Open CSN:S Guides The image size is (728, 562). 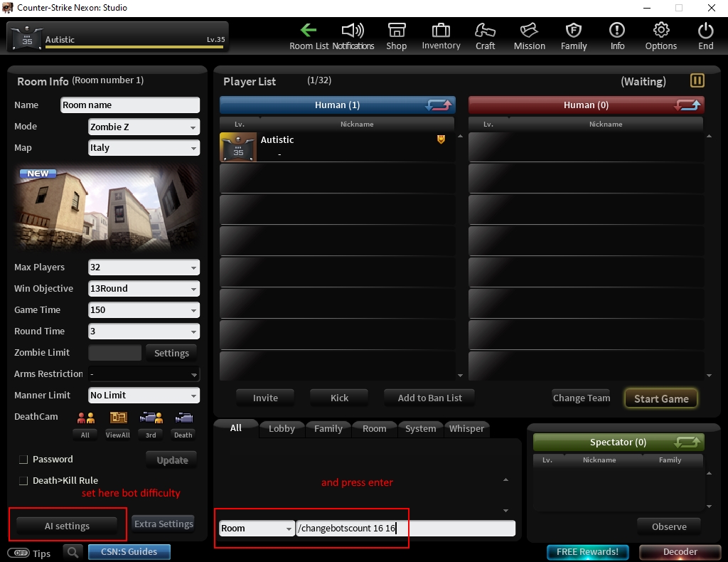(129, 552)
